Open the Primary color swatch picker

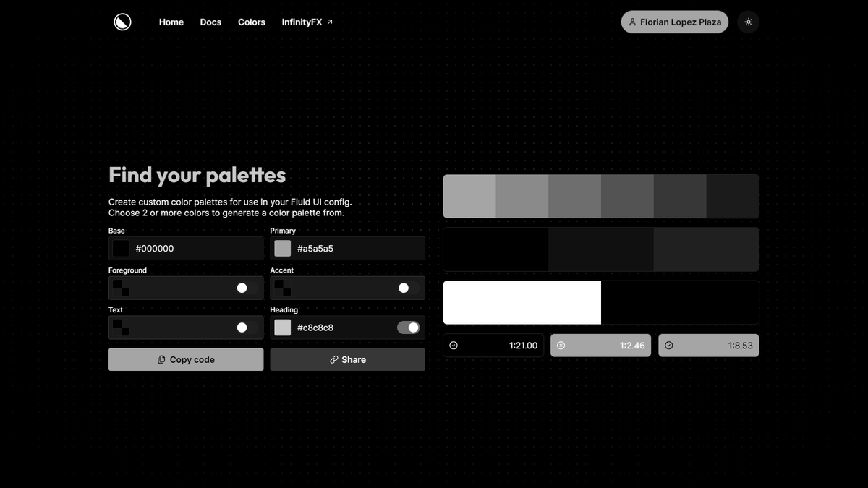283,249
